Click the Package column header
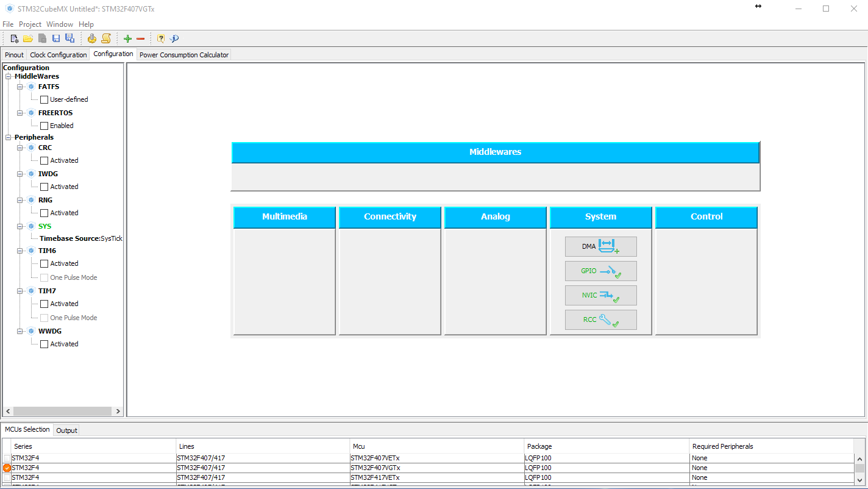The height and width of the screenshot is (489, 868). point(607,446)
